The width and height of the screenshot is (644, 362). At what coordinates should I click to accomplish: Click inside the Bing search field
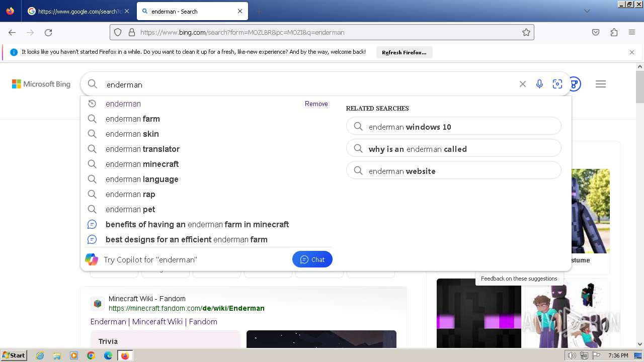(307, 84)
